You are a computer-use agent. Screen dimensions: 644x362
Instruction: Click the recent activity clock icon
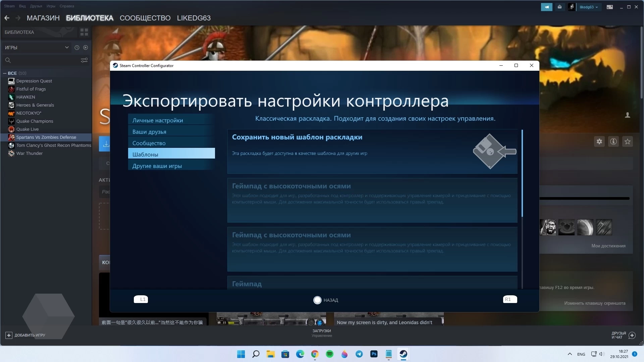tap(77, 48)
